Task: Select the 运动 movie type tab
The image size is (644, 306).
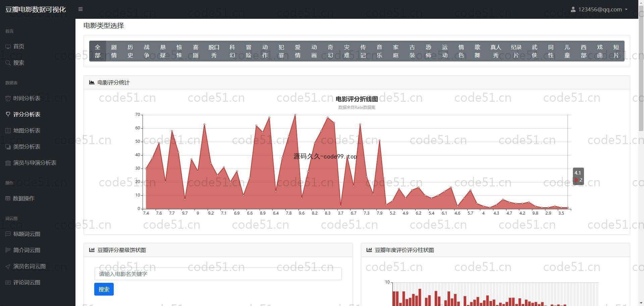Action: pyautogui.click(x=445, y=51)
